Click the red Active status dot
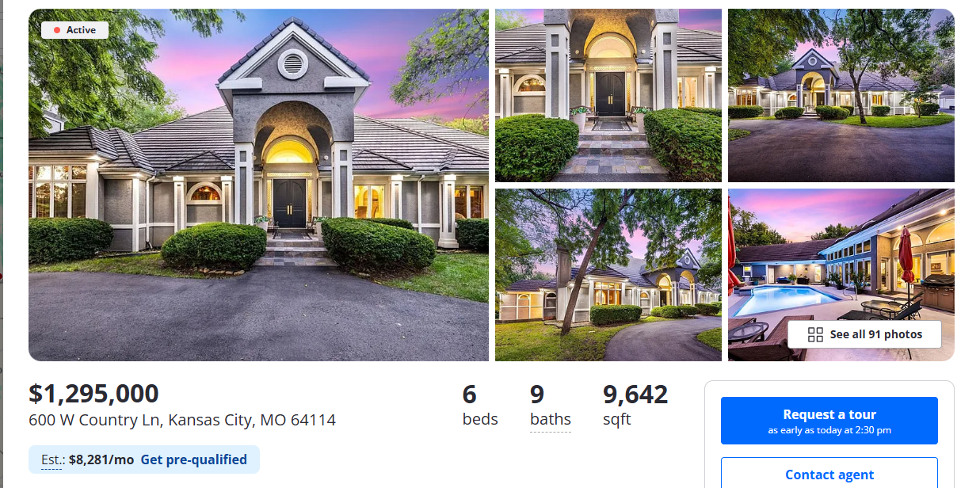This screenshot has width=980, height=488. pos(56,30)
